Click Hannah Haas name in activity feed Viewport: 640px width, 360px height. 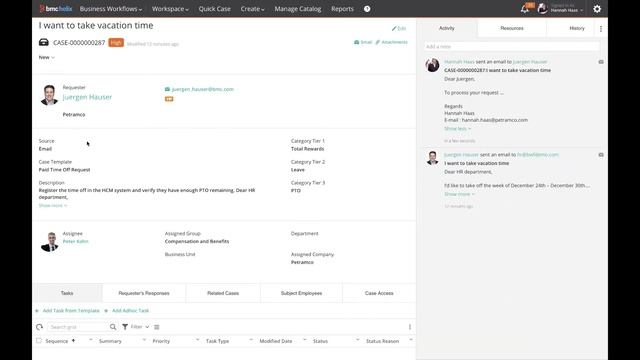459,62
